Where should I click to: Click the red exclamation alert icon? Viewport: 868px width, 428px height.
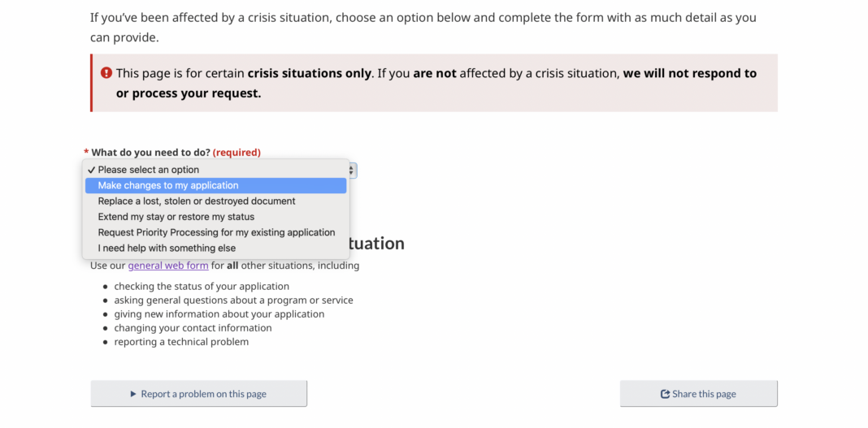[106, 73]
